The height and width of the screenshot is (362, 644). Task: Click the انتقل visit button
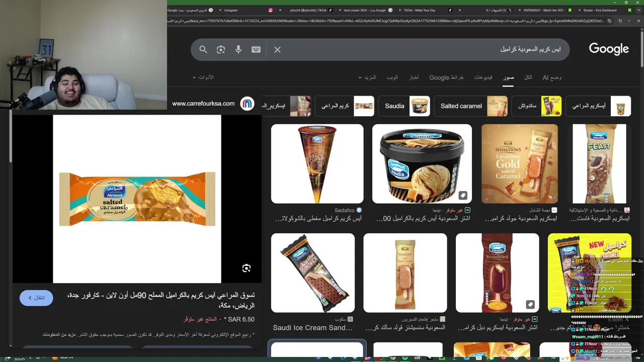click(x=36, y=298)
